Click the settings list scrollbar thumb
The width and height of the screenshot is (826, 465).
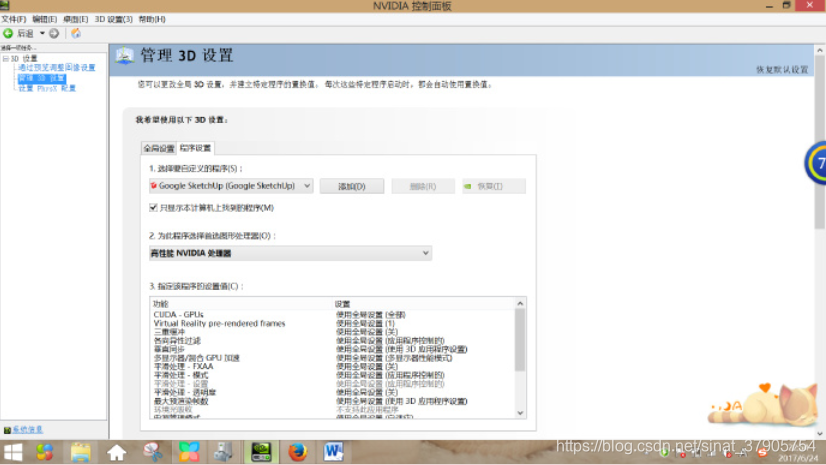tap(520, 340)
